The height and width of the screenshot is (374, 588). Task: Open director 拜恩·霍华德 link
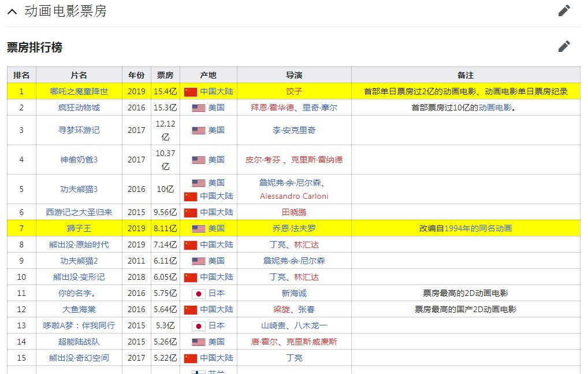click(x=272, y=108)
